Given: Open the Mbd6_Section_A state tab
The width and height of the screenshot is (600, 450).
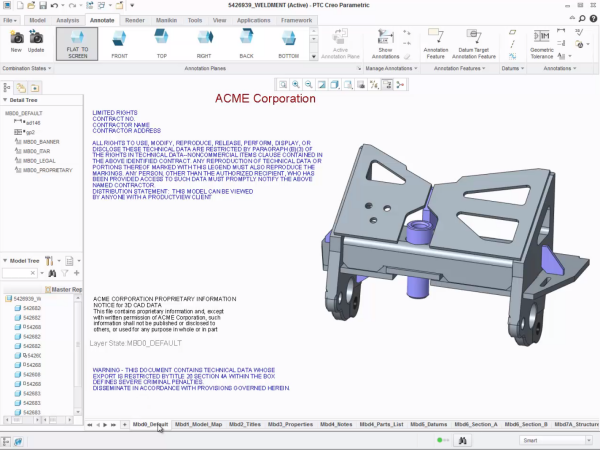Looking at the screenshot, I should [x=476, y=424].
